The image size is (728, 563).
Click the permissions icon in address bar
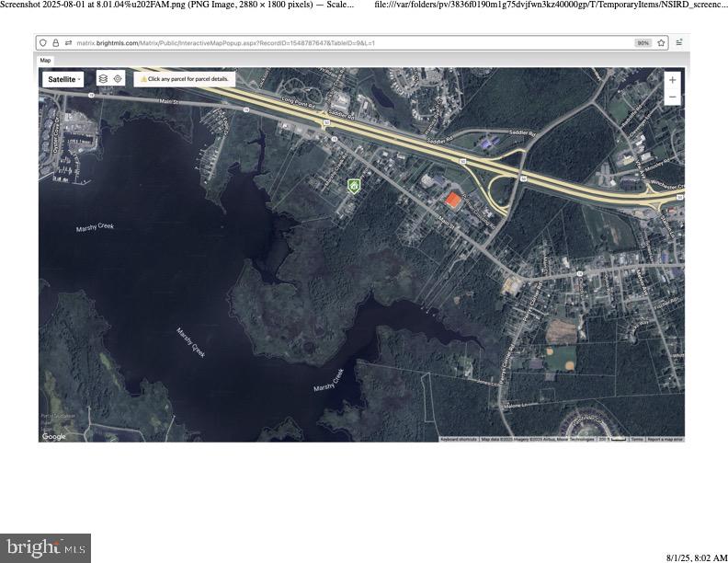pyautogui.click(x=68, y=43)
